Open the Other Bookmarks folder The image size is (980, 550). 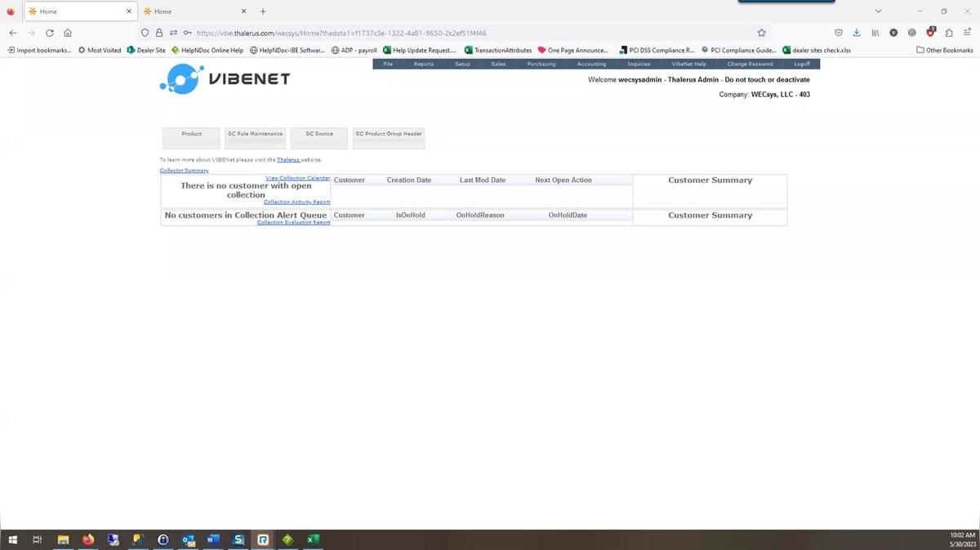pyautogui.click(x=944, y=50)
